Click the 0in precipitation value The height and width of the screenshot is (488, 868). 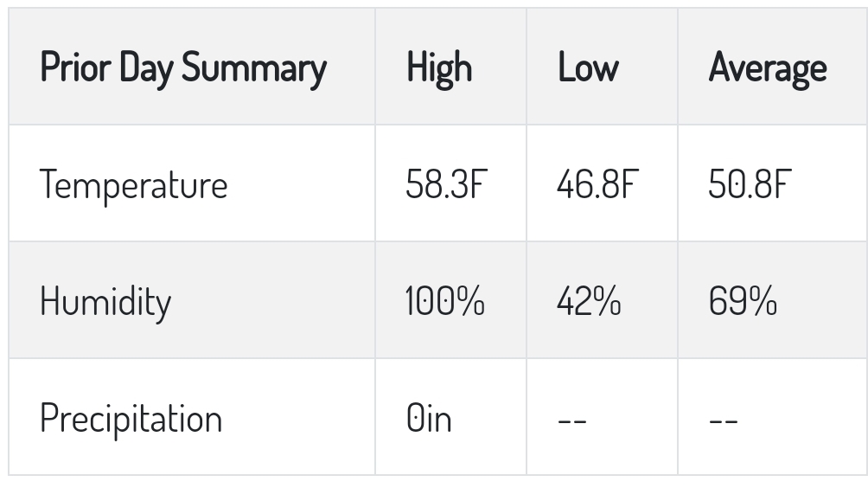(x=429, y=418)
